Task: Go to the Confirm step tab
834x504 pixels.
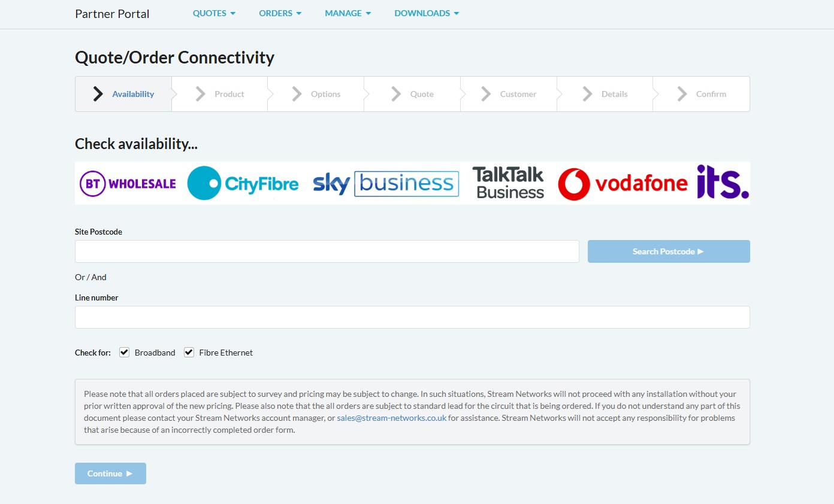Action: pyautogui.click(x=701, y=94)
